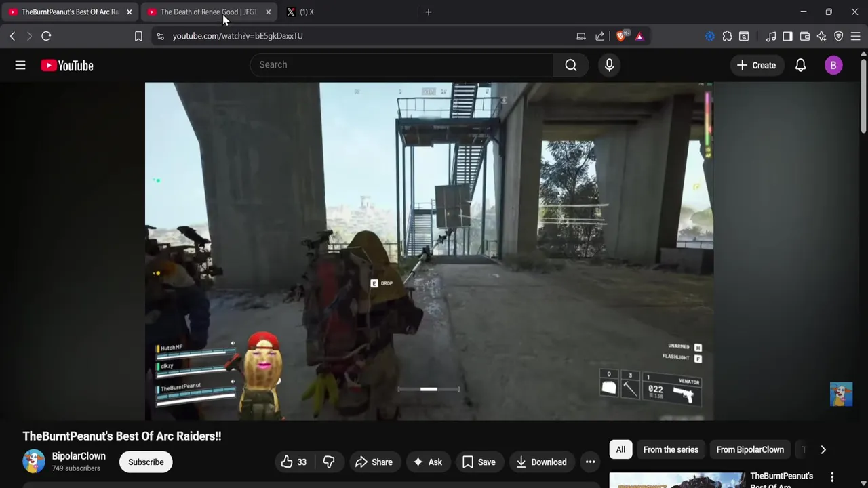Image resolution: width=868 pixels, height=488 pixels.
Task: Go to YouTube home via logo
Action: 66,66
